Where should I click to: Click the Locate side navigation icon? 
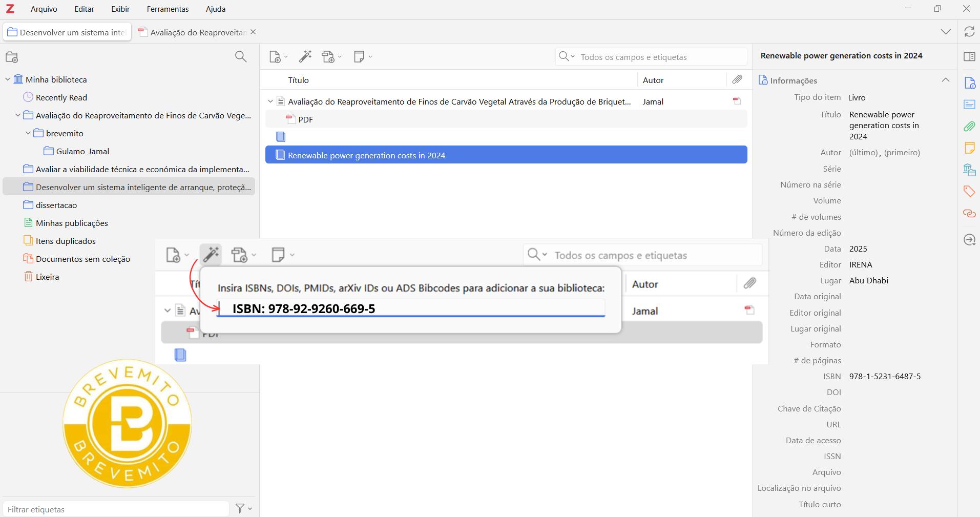point(969,240)
